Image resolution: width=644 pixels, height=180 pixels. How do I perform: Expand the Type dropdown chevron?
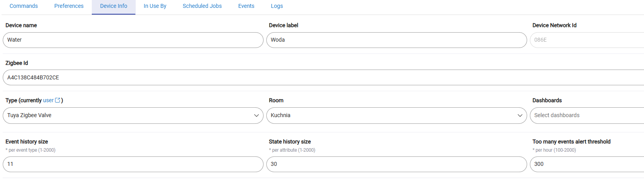[x=256, y=116]
